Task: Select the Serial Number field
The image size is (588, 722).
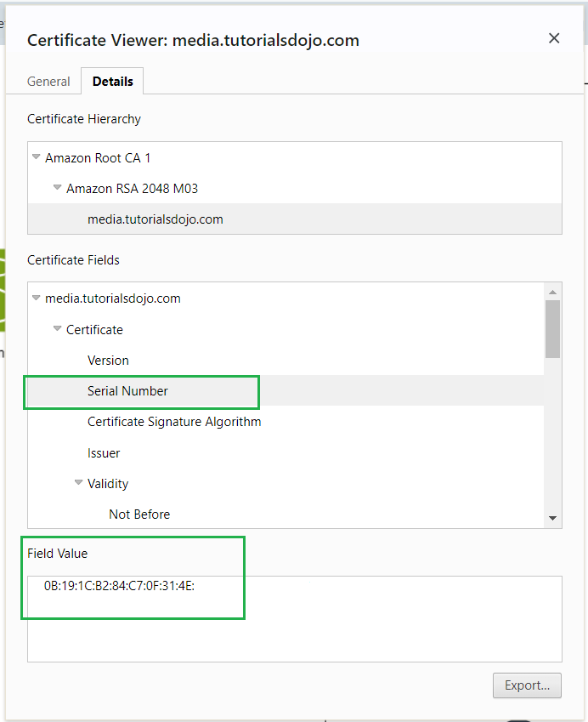Action: pos(127,391)
